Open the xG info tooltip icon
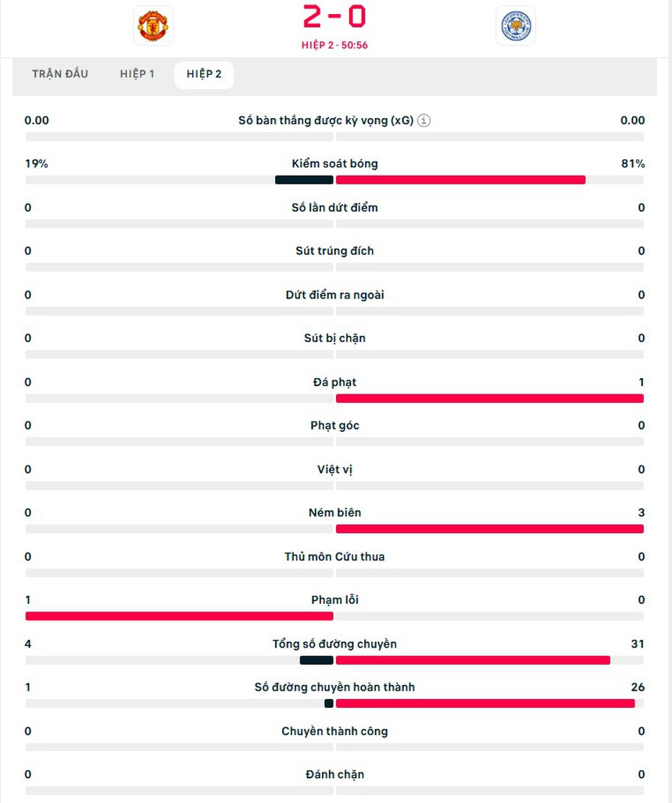Viewport: 672px width, 803px height. [424, 120]
